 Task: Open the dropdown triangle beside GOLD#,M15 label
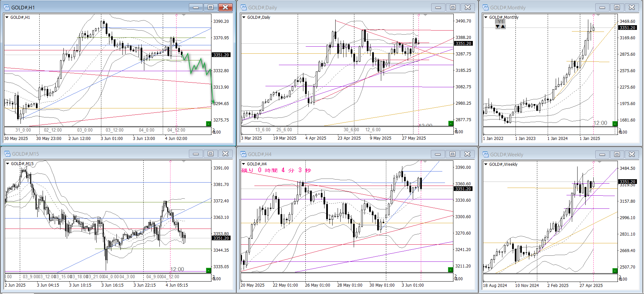coord(7,164)
